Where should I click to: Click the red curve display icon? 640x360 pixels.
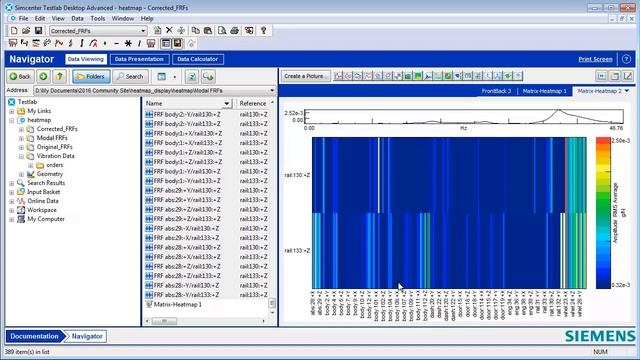click(59, 43)
